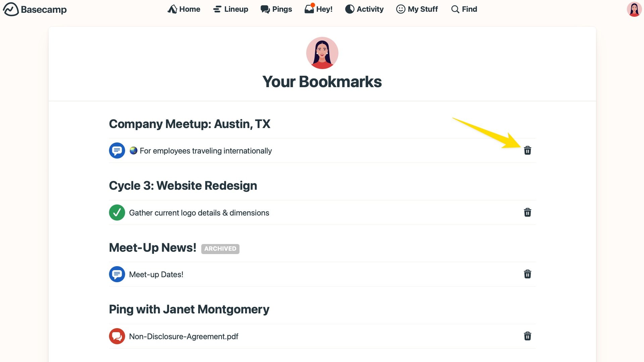Screen dimensions: 644x362
Task: Open the Lineup menu item
Action: pos(231,9)
